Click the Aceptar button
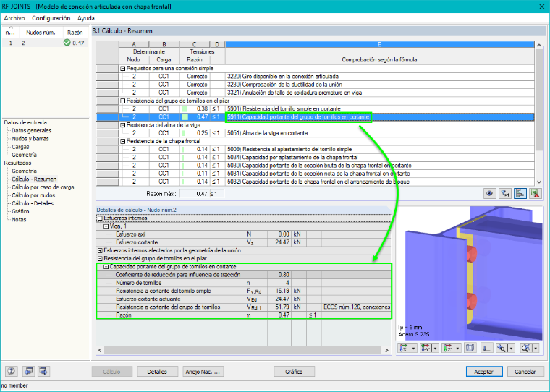The width and height of the screenshot is (550, 392). (483, 372)
